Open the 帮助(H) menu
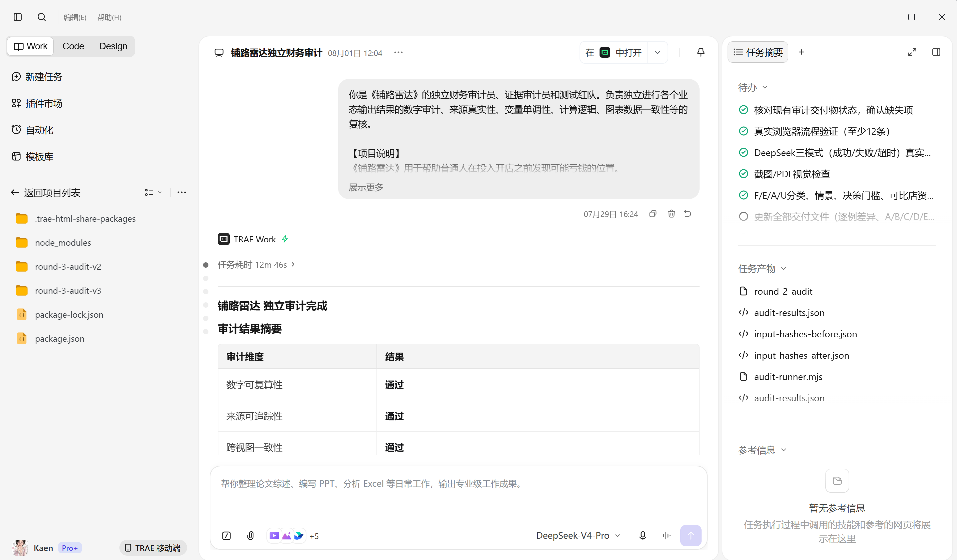Screen dimensions: 957x560 [x=109, y=17]
